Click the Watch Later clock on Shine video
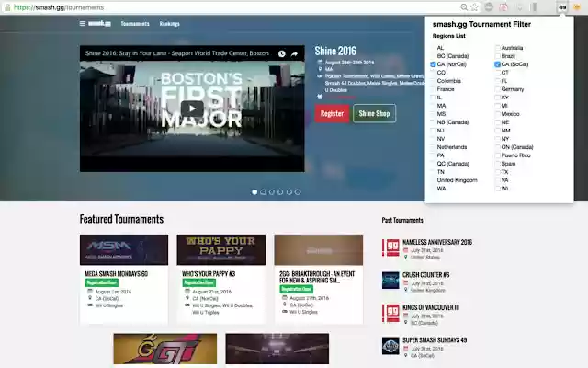This screenshot has height=368, width=588. coord(282,53)
